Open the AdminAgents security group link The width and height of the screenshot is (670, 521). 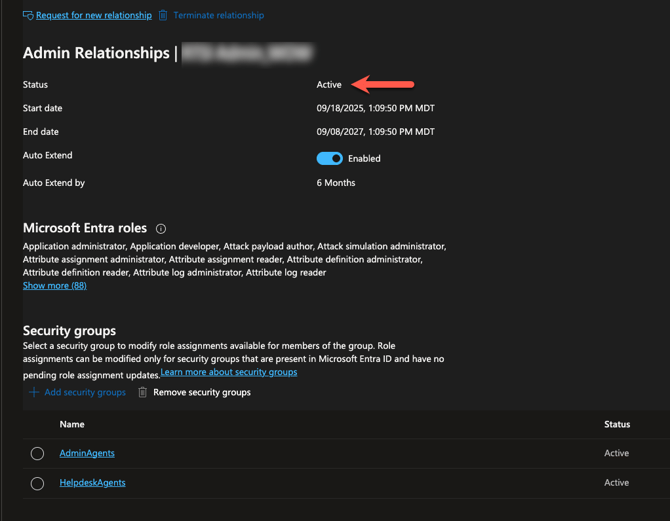87,454
